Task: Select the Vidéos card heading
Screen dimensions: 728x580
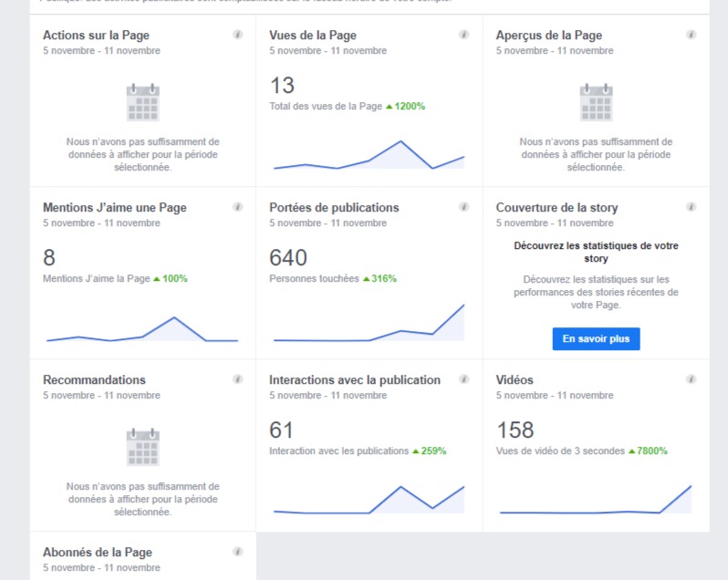Action: (x=515, y=380)
